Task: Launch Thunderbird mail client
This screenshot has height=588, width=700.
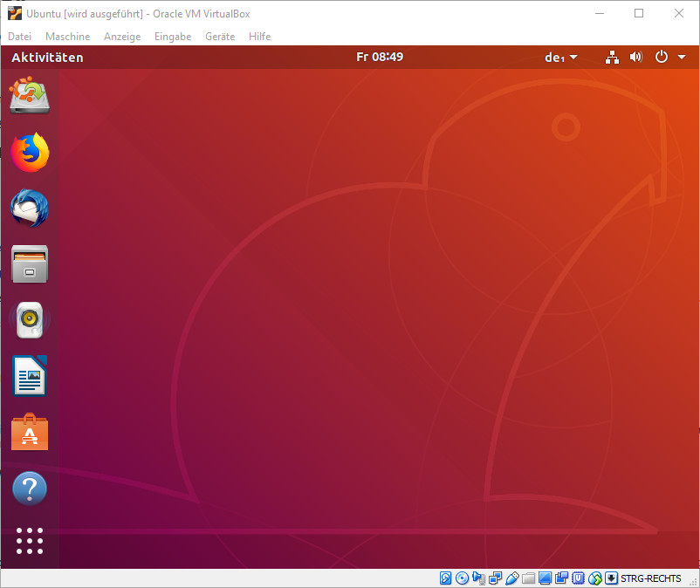Action: [29, 208]
